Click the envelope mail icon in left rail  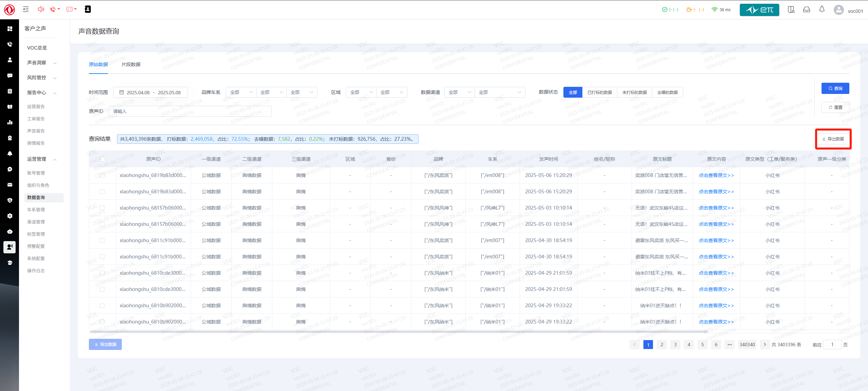(10, 184)
